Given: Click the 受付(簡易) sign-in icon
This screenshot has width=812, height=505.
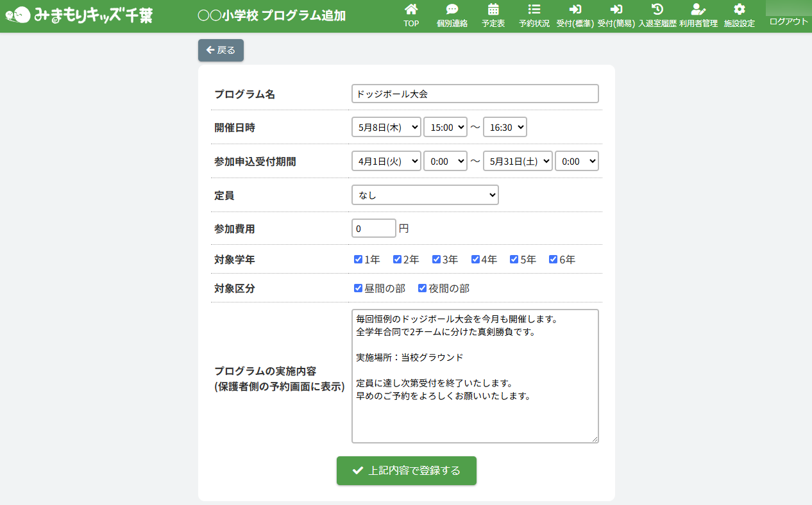Looking at the screenshot, I should tap(616, 10).
